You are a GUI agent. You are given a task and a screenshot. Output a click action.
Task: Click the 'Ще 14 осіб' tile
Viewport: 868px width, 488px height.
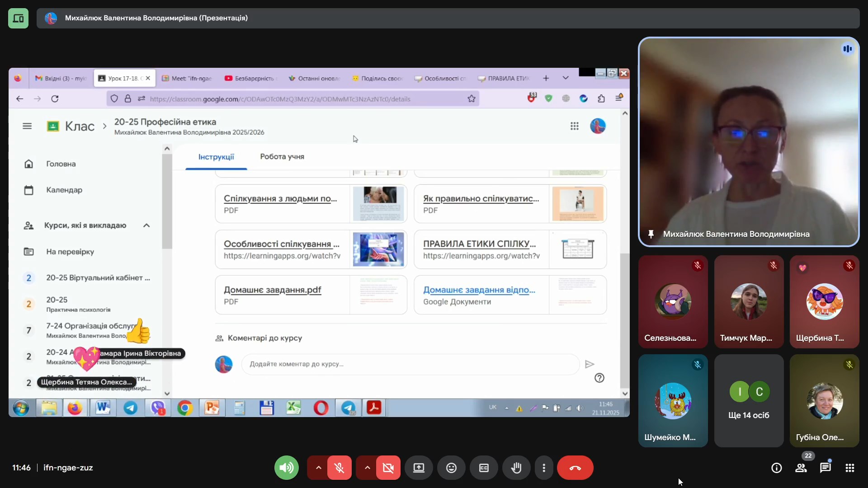(749, 401)
